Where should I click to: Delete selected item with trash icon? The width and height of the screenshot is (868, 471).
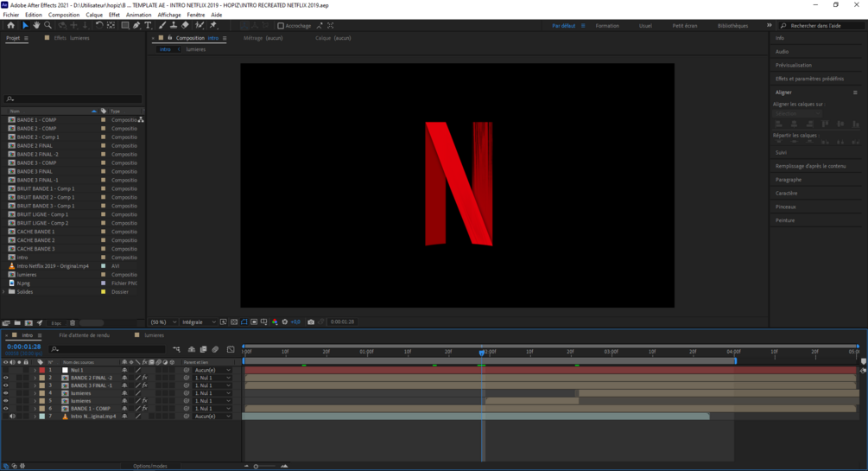[x=73, y=323]
